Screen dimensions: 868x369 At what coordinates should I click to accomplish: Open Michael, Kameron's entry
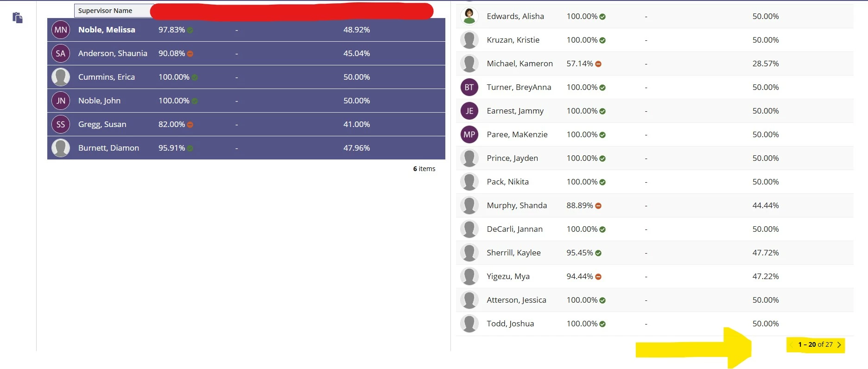(655, 64)
